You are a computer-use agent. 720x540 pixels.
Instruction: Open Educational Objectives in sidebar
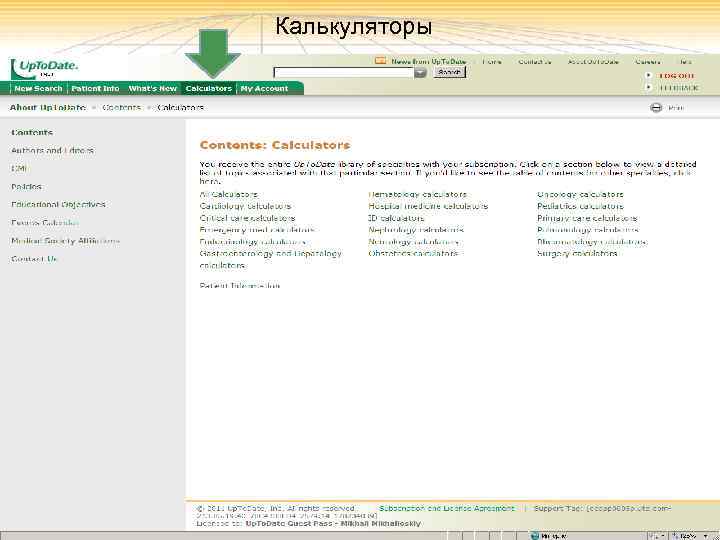click(x=58, y=204)
